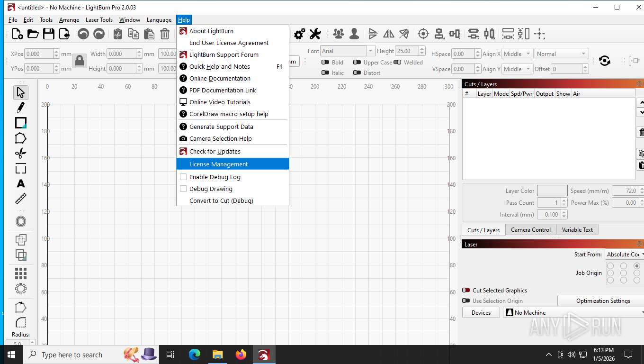Toggle Cut Selected Graphics switch

[466, 290]
